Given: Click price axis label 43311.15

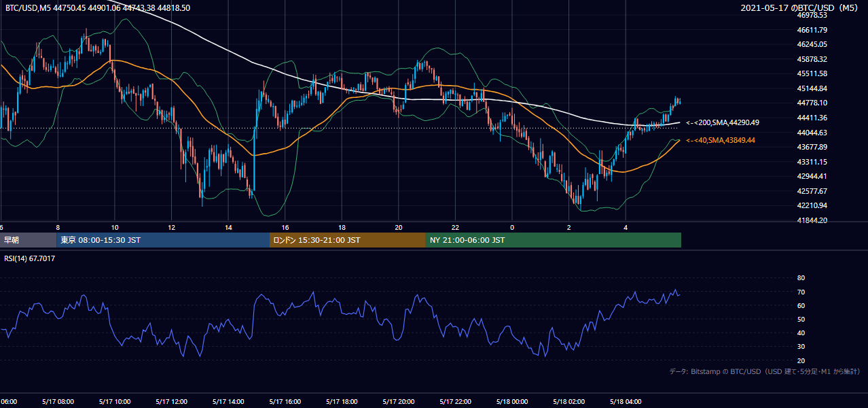Looking at the screenshot, I should coord(812,162).
